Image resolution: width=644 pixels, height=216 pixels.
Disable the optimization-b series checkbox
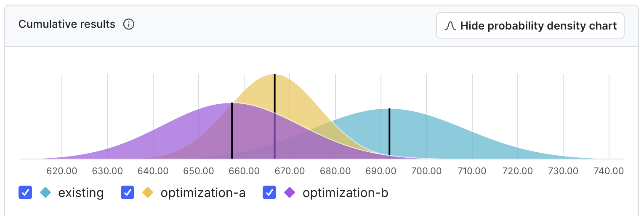(269, 193)
